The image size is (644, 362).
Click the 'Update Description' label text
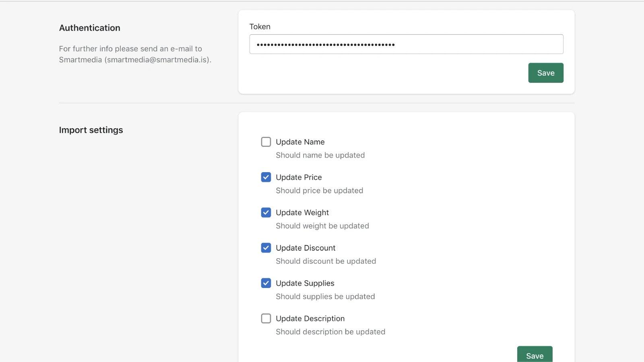310,319
